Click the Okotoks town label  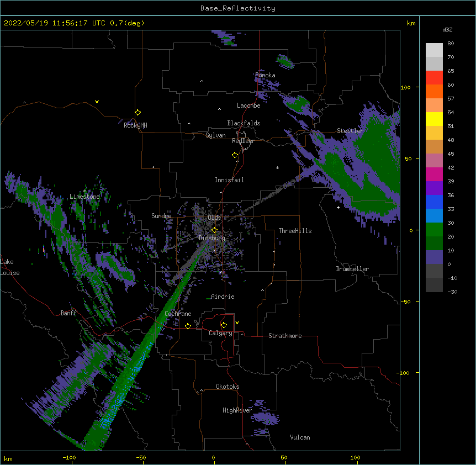point(228,387)
